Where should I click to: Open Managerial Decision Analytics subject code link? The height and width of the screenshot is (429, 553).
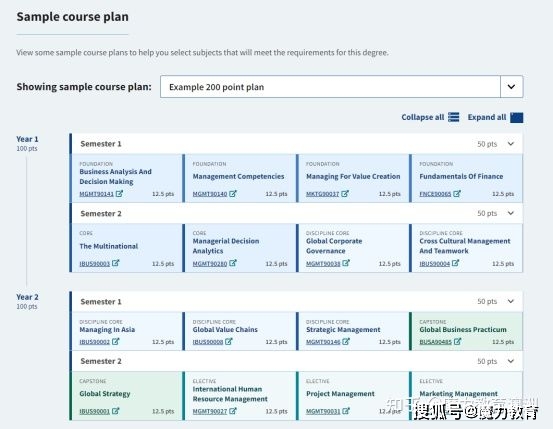click(x=210, y=263)
